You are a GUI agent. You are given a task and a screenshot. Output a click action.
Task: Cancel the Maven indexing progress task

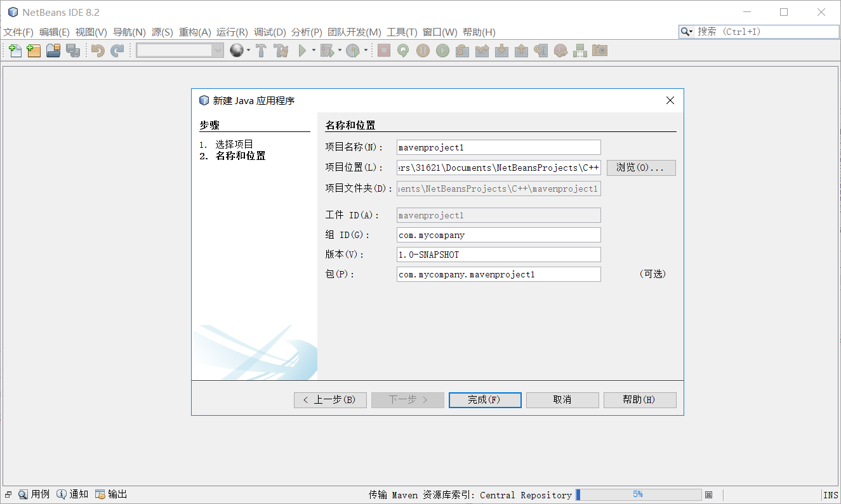pyautogui.click(x=709, y=494)
